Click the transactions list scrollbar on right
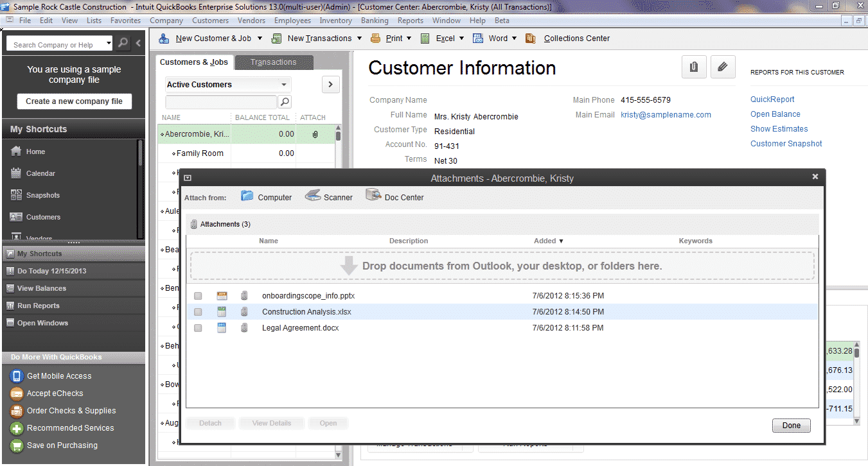Viewport: 868px width, 466px height. tap(856, 383)
